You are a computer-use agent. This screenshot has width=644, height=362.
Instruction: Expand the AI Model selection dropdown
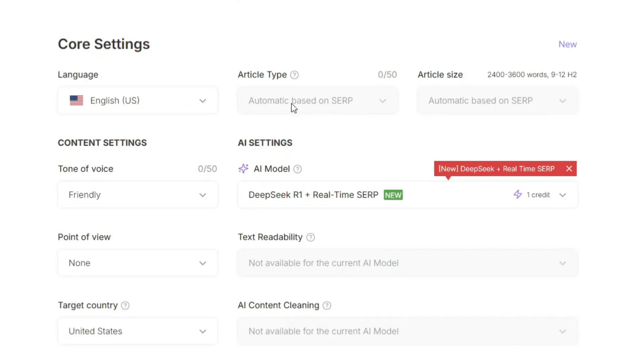coord(562,195)
